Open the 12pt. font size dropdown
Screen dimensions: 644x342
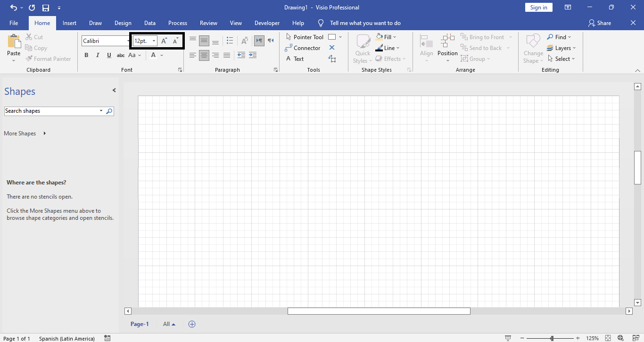click(154, 41)
